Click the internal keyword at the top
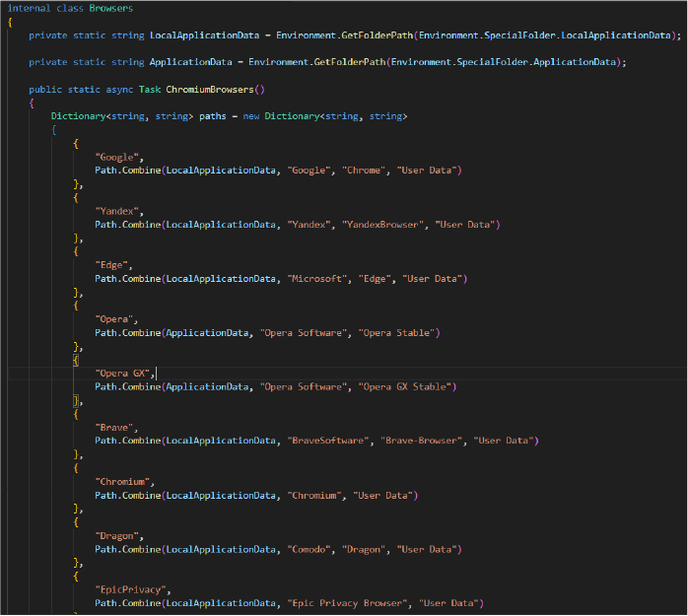Screen dimensions: 688x616 (29, 8)
